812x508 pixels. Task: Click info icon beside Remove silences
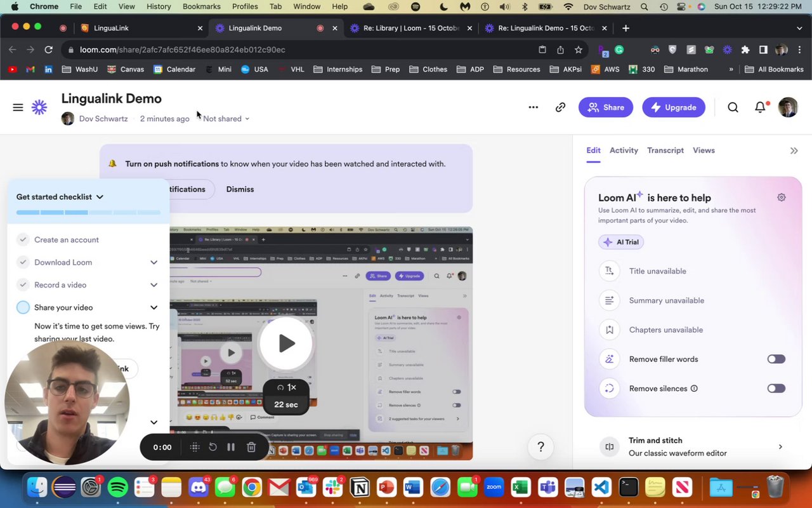(694, 389)
